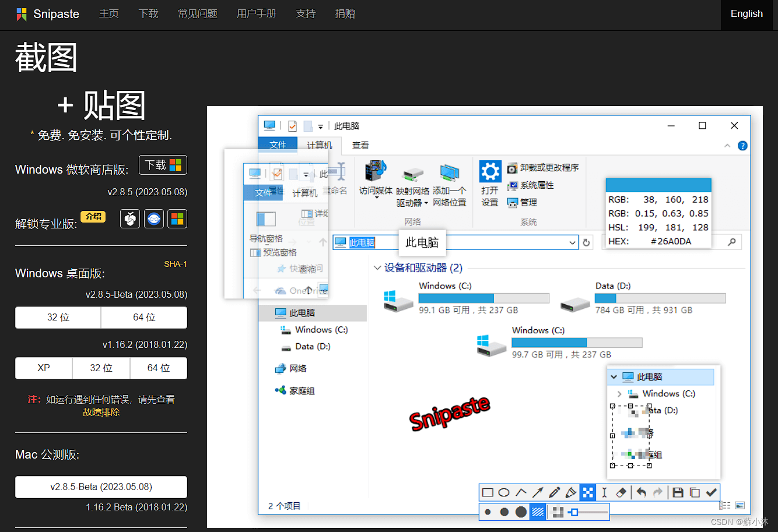This screenshot has height=532, width=778.
Task: Select the ellipse tool in Snipaste toolbar
Action: (x=504, y=492)
